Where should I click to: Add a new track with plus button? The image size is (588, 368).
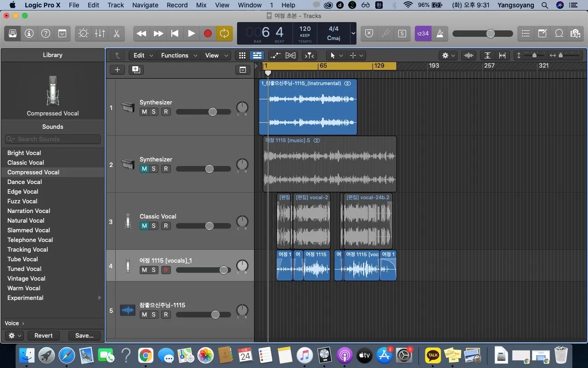(118, 69)
